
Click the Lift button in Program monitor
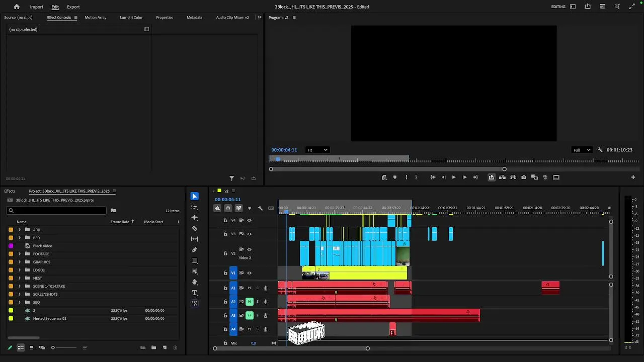[x=502, y=177]
